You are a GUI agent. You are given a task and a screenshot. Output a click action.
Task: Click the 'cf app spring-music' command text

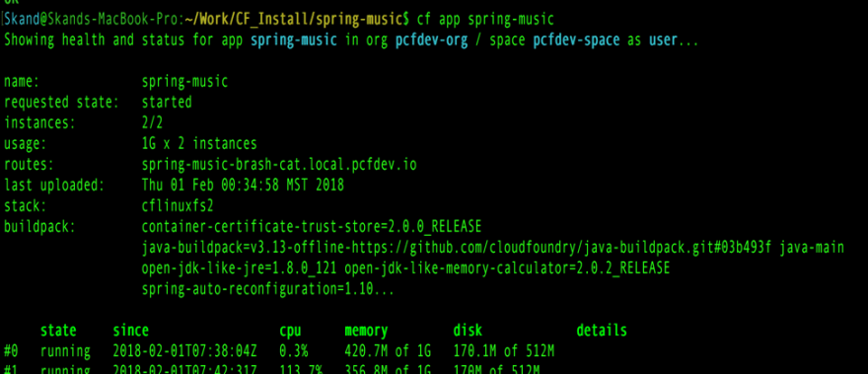pyautogui.click(x=485, y=20)
